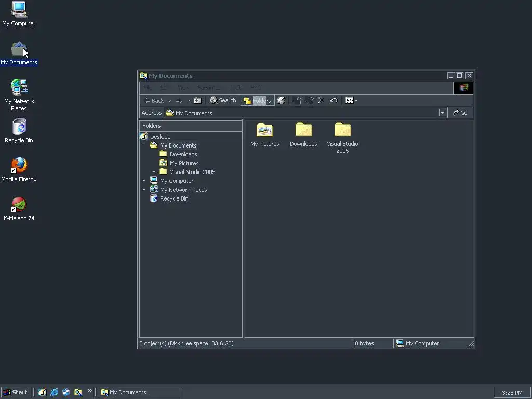Click the K-Meleon 74 desktop shortcut
This screenshot has width=532, height=399.
point(19,209)
